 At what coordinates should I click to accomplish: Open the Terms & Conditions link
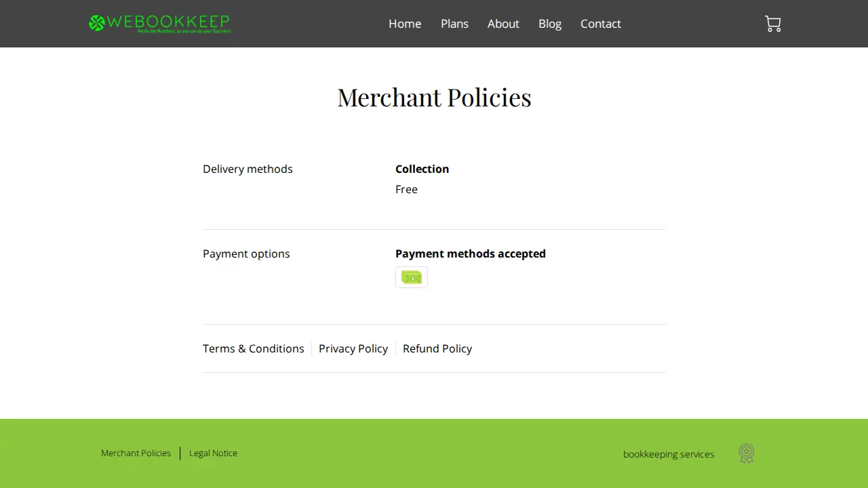pos(254,348)
